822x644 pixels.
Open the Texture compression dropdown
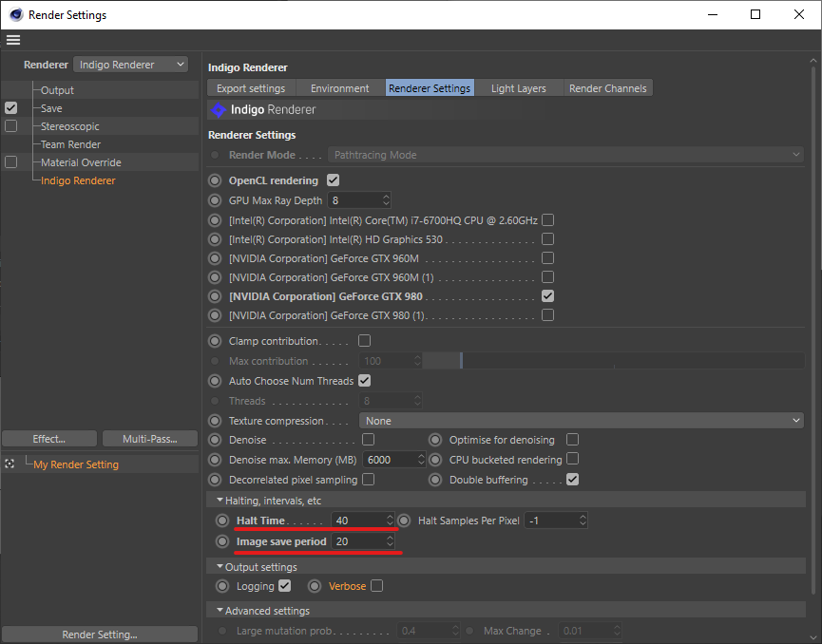581,421
